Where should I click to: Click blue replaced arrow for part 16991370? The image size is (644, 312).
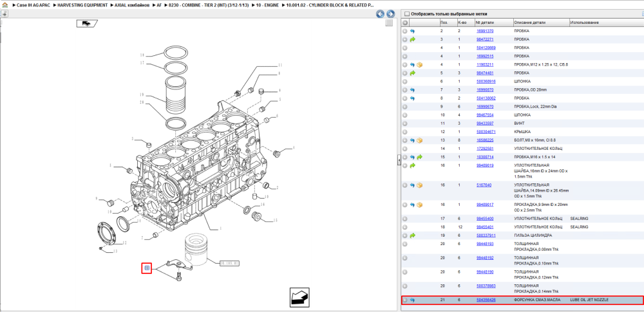tap(412, 31)
